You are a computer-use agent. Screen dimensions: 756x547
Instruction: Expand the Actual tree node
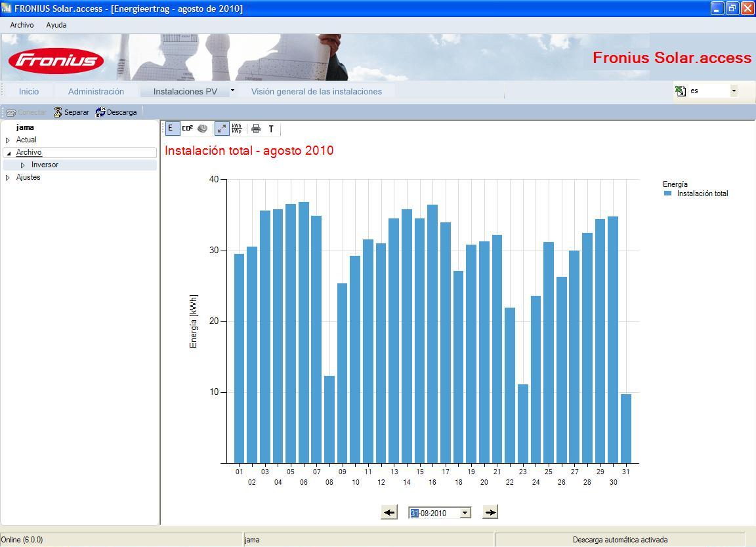(x=8, y=140)
